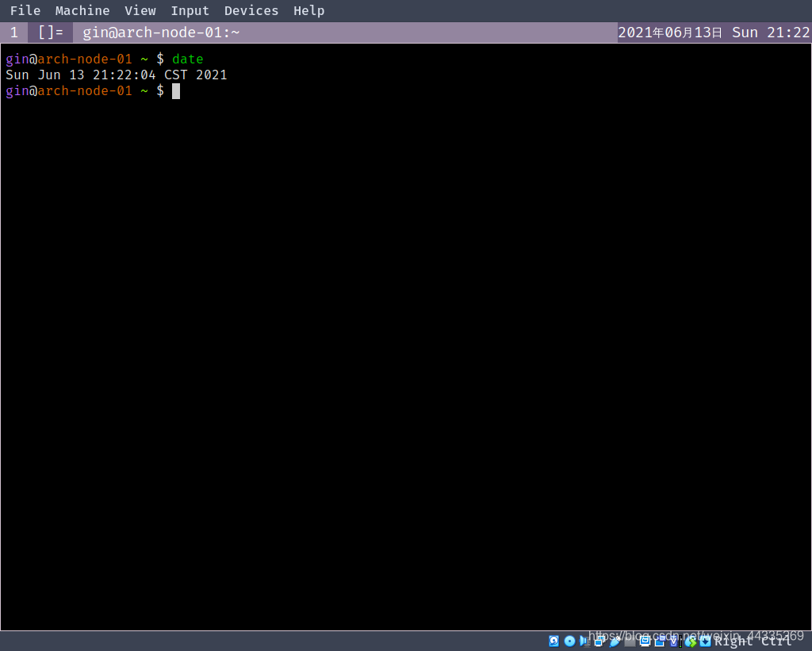Open the optical drives status icon
812x651 pixels.
tap(569, 641)
